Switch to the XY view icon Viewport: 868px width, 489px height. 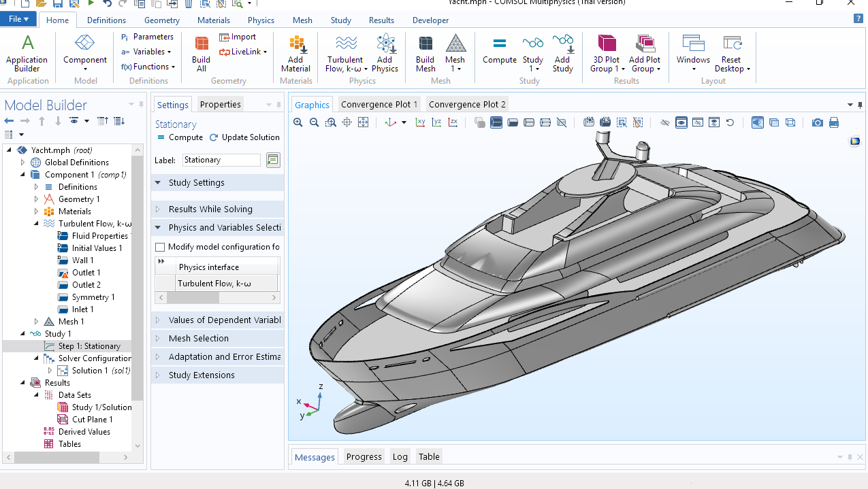[x=420, y=122]
